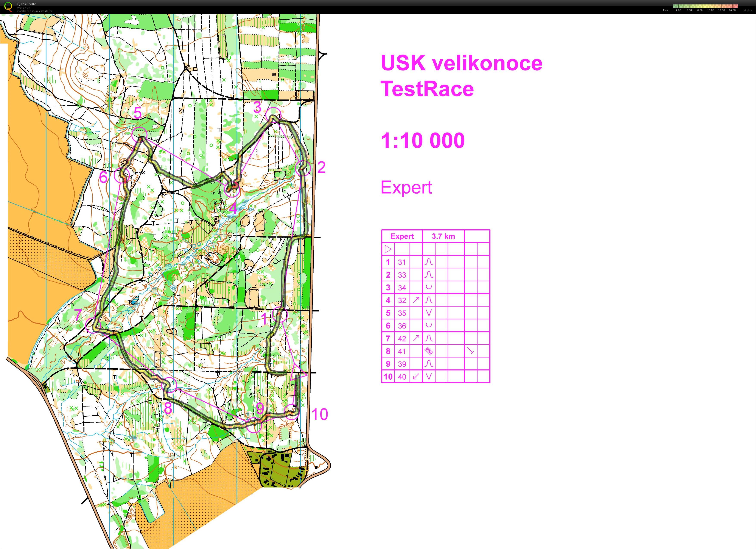Select control circle 2 on the map
This screenshot has width=756, height=549.
tap(303, 168)
